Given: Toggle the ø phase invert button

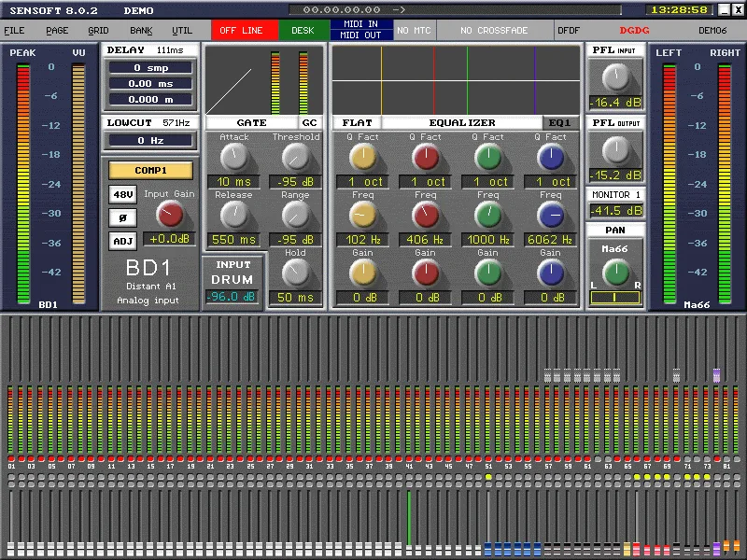Looking at the screenshot, I should pos(123,217).
